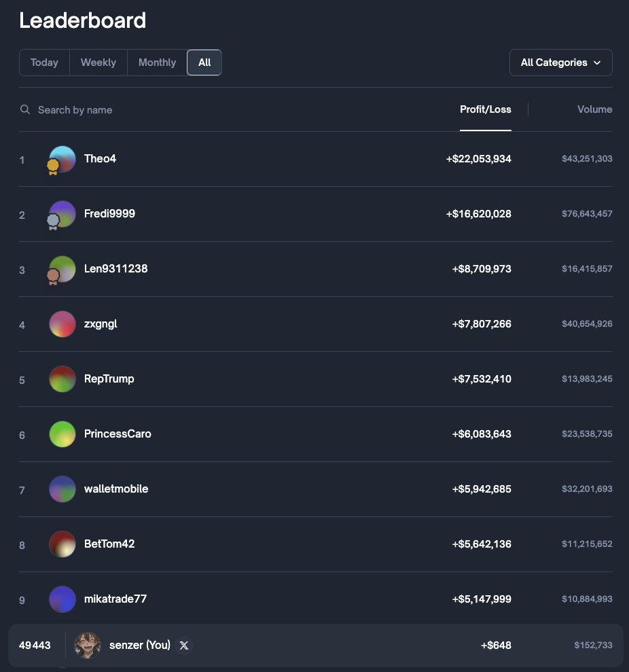The width and height of the screenshot is (629, 672).
Task: Click Len9311238's profit +$8,709,973
Action: (x=482, y=269)
